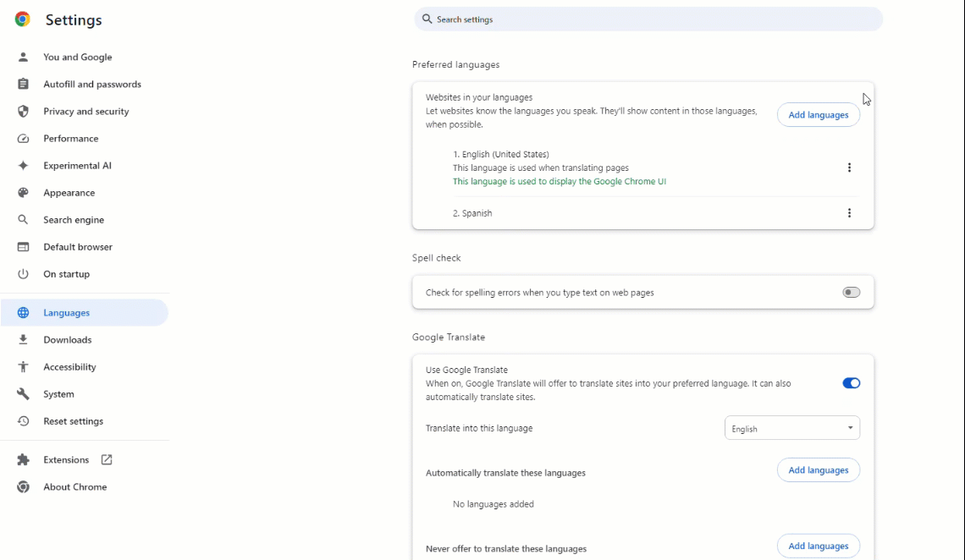Viewport: 965px width, 560px height.
Task: Open the three-dot menu for English (United States)
Action: 849,167
